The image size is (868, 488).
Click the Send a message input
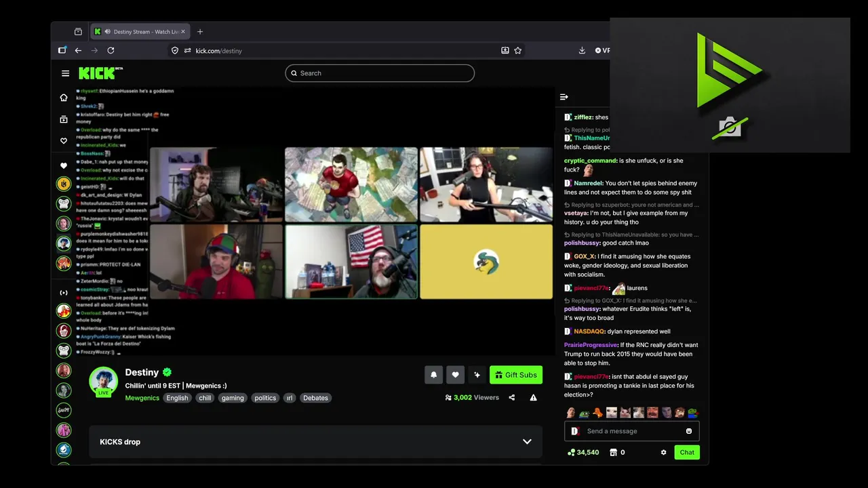coord(632,431)
